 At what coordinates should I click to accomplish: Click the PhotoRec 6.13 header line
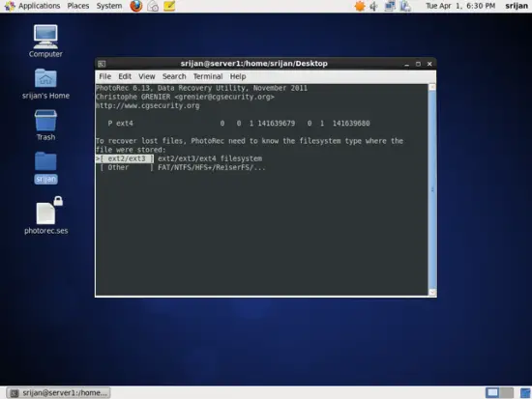coord(201,88)
